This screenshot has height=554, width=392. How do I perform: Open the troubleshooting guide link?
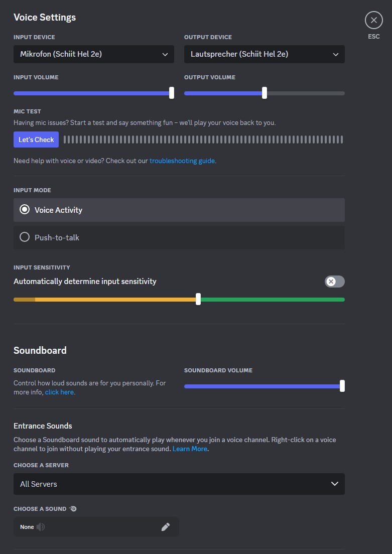pos(182,161)
